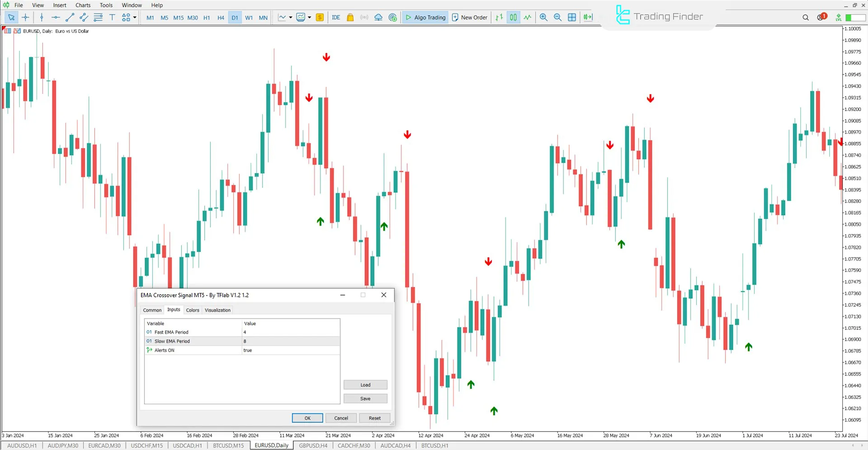Zoom in on the chart
868x450 pixels.
click(543, 17)
